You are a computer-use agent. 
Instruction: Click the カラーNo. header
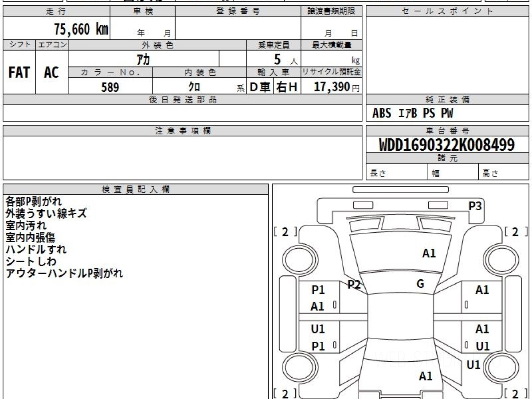(110, 73)
